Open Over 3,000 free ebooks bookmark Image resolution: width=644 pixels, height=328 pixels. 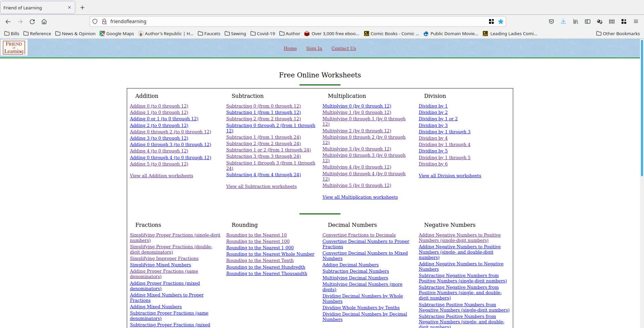pos(332,34)
